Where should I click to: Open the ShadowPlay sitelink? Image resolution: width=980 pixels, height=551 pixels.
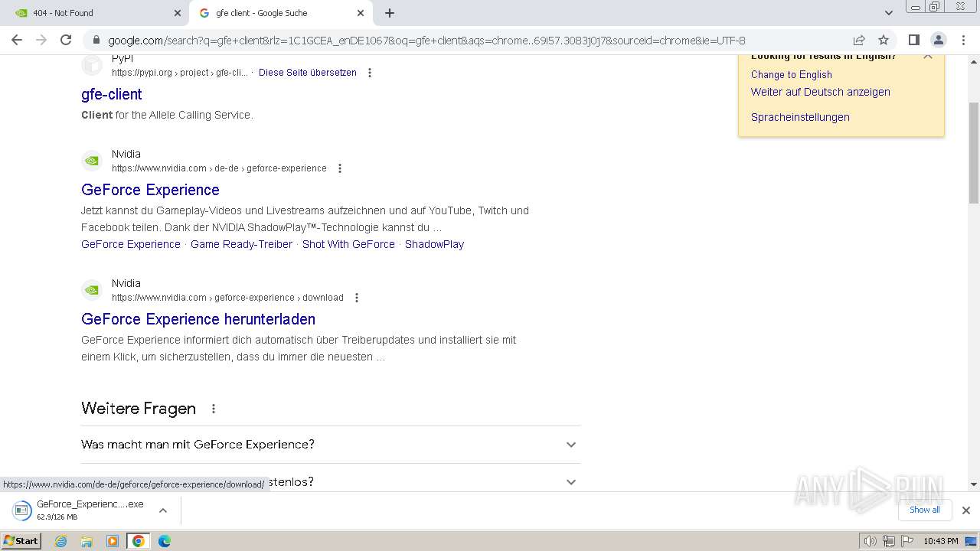pyautogui.click(x=434, y=244)
